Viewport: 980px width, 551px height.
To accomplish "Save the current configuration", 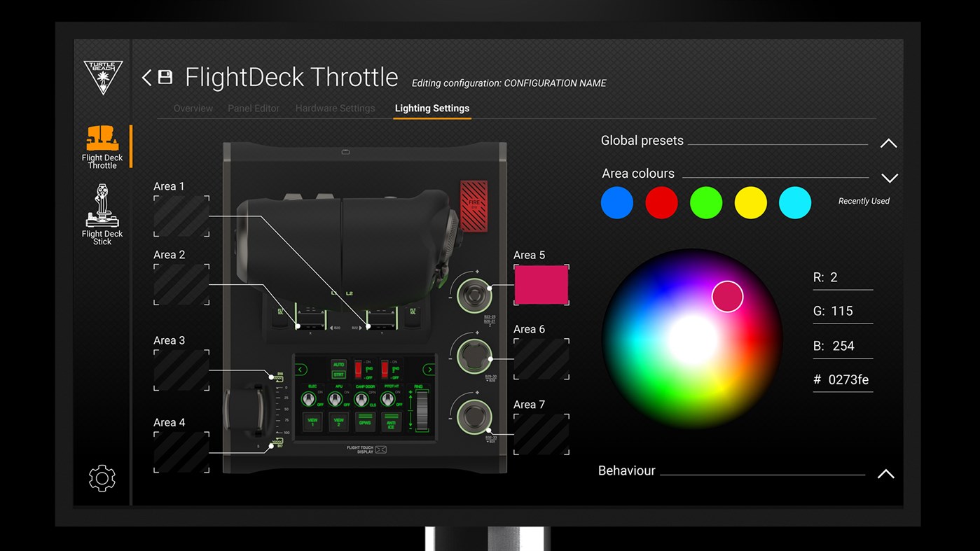I will (165, 77).
